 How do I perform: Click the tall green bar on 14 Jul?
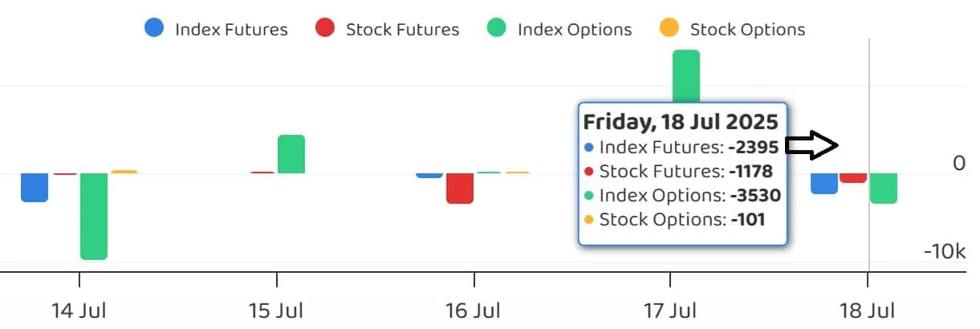94,215
